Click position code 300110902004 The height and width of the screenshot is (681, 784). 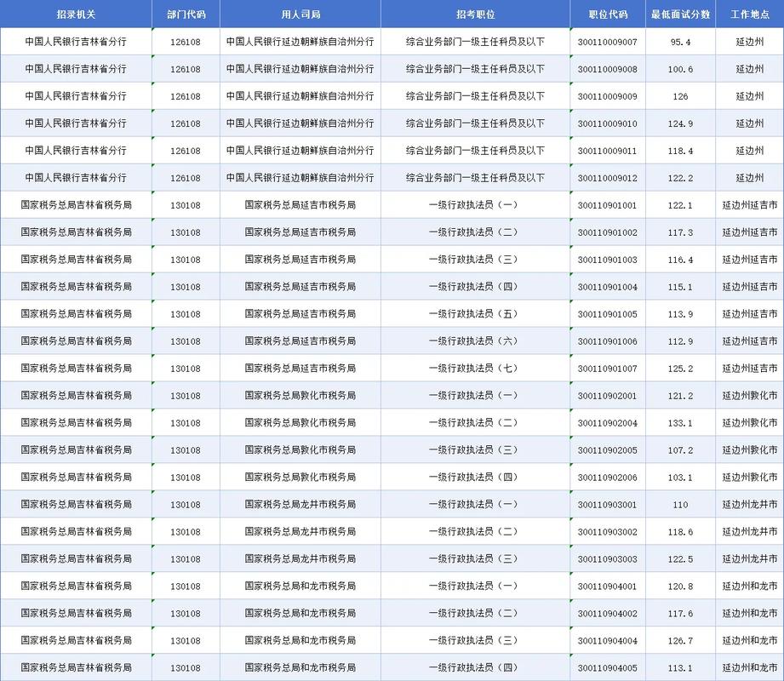[x=607, y=423]
